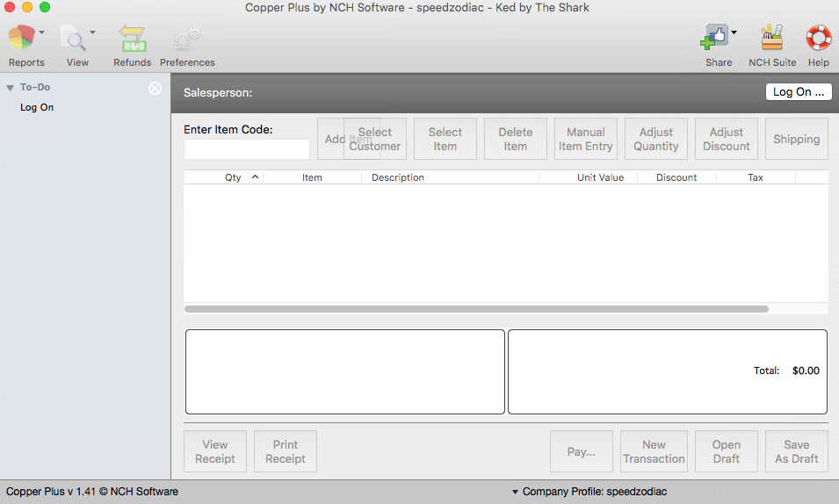Sort by Description column header
839x504 pixels.
click(450, 177)
